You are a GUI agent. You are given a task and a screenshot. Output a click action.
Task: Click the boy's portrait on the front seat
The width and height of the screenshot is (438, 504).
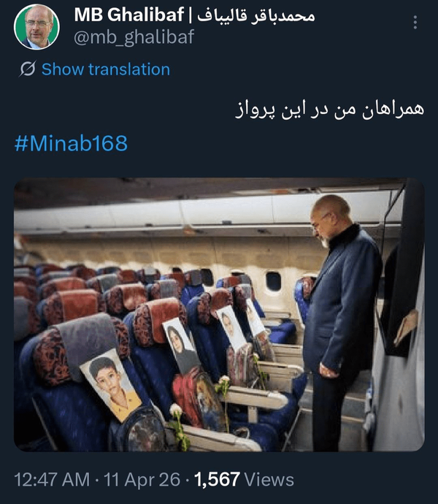[x=110, y=385]
